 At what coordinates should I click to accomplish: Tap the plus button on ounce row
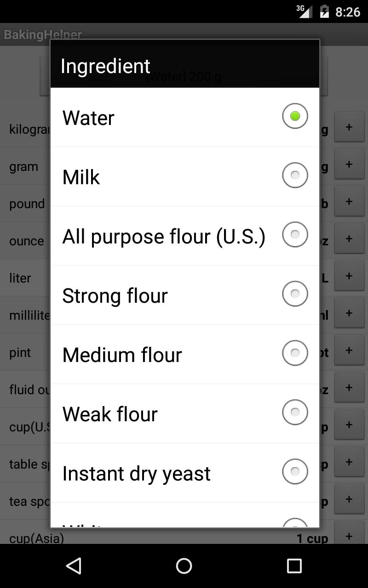click(349, 239)
